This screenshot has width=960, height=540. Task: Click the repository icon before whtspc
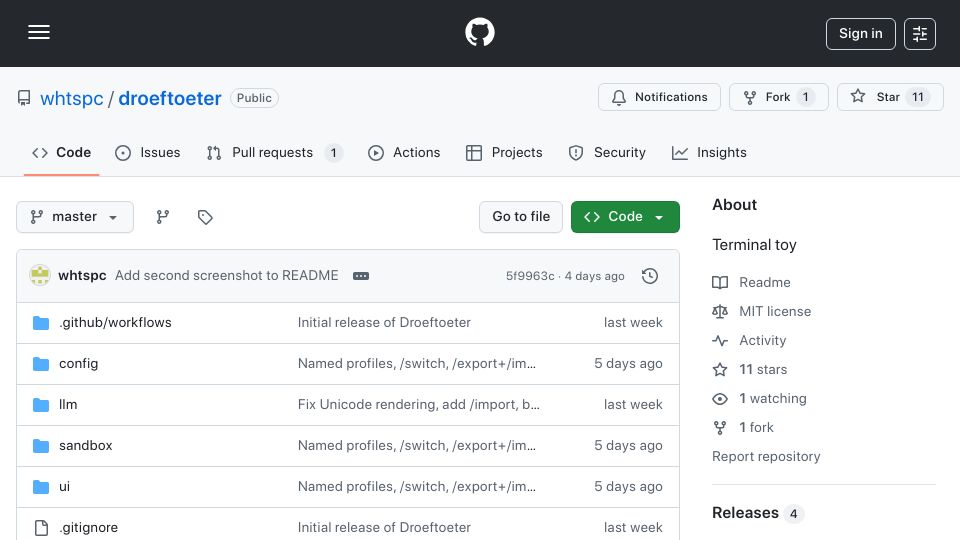(24, 98)
